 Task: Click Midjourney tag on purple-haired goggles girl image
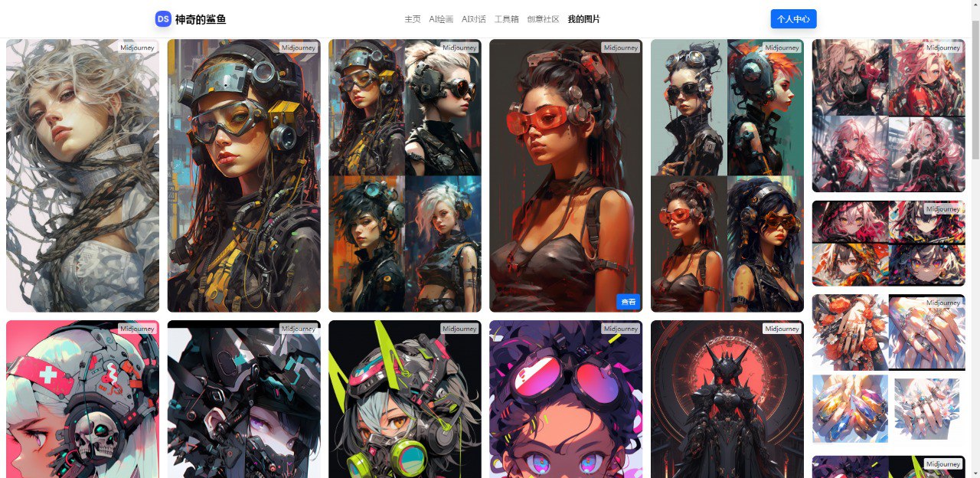pyautogui.click(x=620, y=329)
